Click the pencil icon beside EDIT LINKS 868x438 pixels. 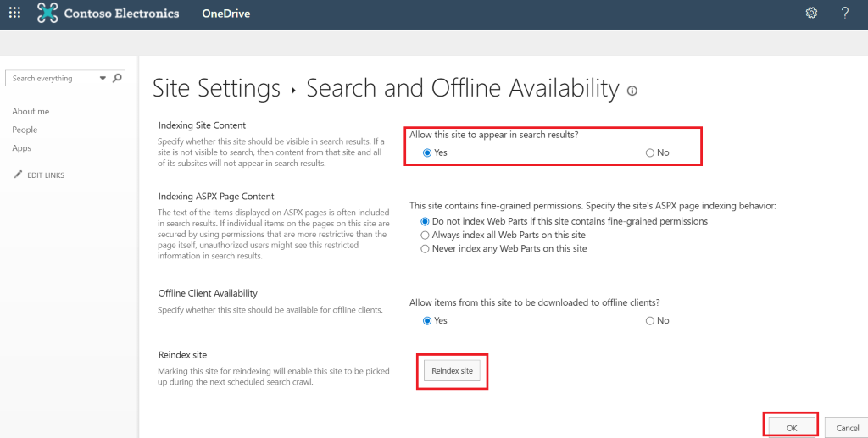(19, 175)
